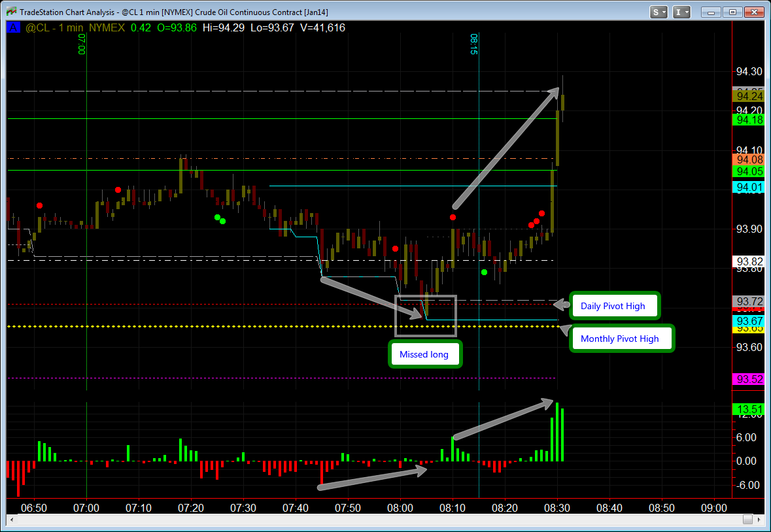771x532 pixels.
Task: Open the S dropdown in the title bar
Action: pos(659,12)
